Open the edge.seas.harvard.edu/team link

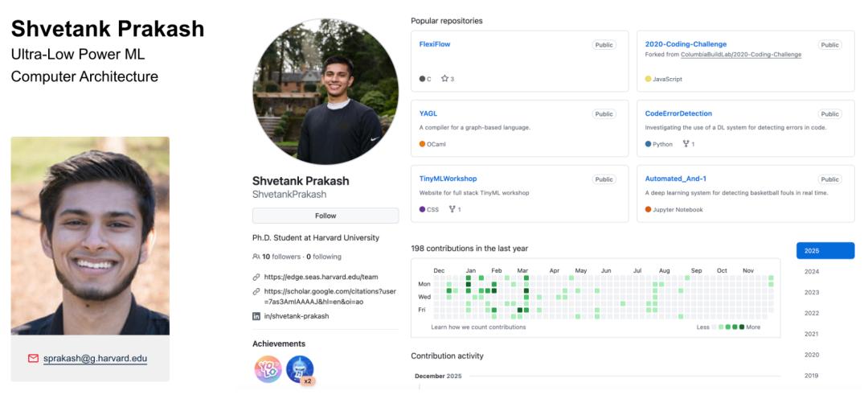321,277
